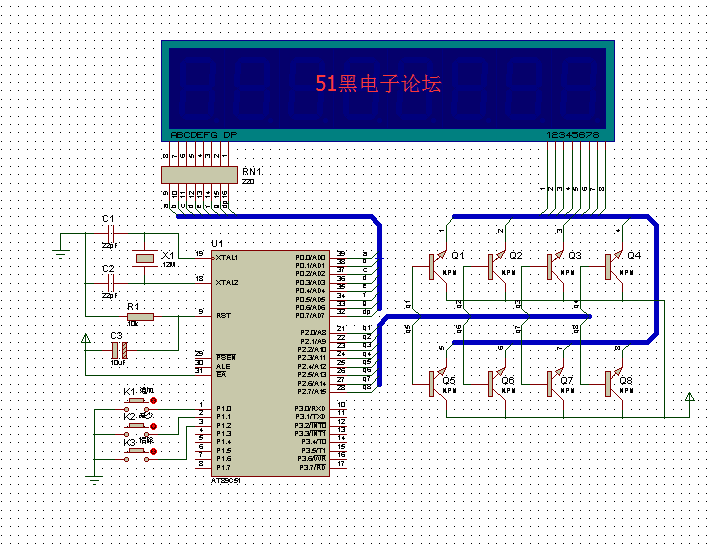This screenshot has width=712, height=550.
Task: Click the XTAL2 pin label
Action: pos(226,282)
